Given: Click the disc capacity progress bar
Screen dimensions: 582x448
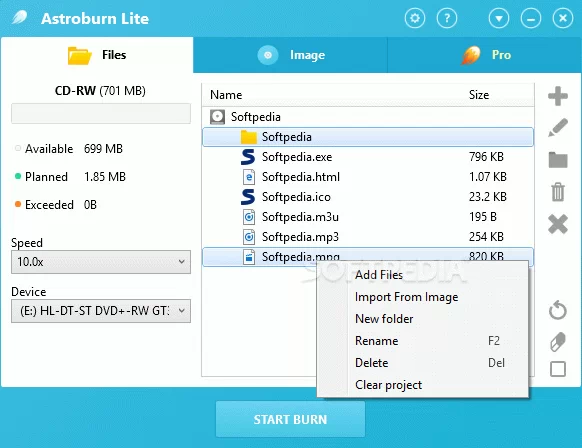Looking at the screenshot, I should click(x=101, y=114).
